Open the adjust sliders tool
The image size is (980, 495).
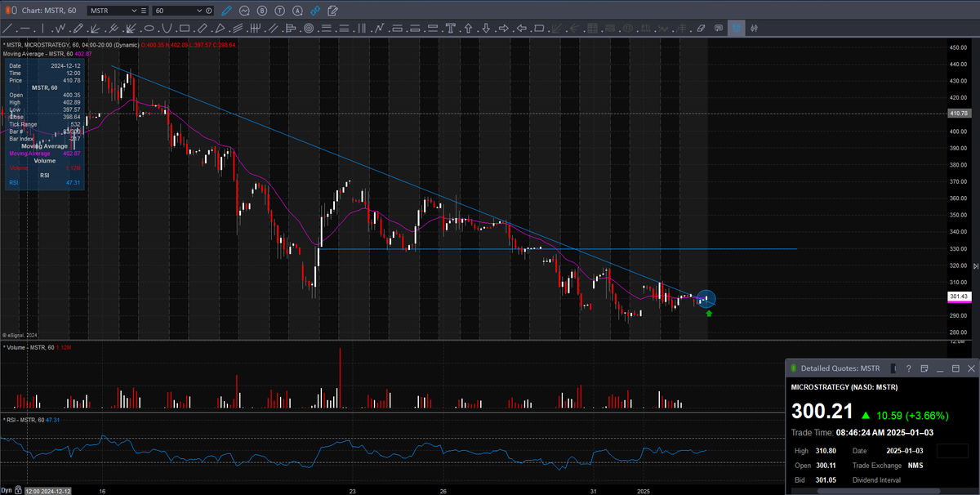pyautogui.click(x=755, y=28)
